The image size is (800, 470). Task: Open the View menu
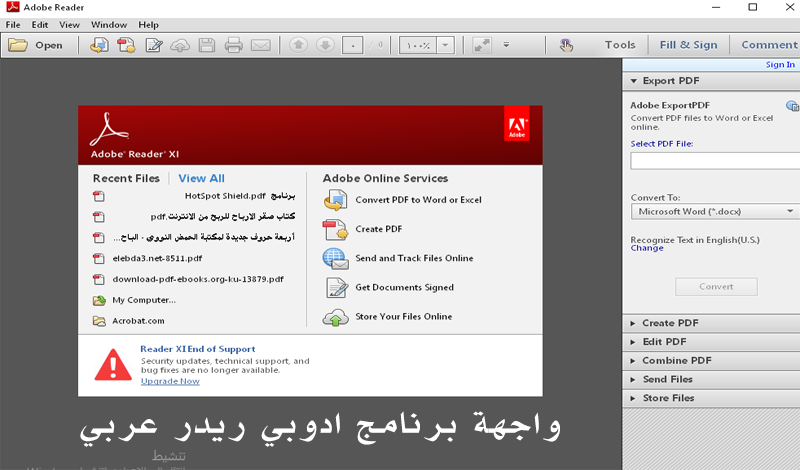point(69,24)
